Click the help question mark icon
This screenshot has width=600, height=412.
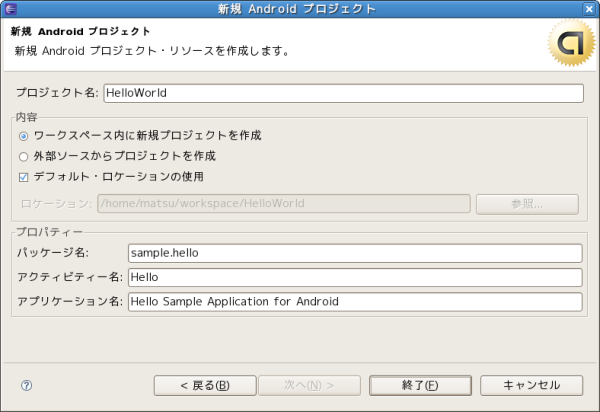tap(26, 385)
